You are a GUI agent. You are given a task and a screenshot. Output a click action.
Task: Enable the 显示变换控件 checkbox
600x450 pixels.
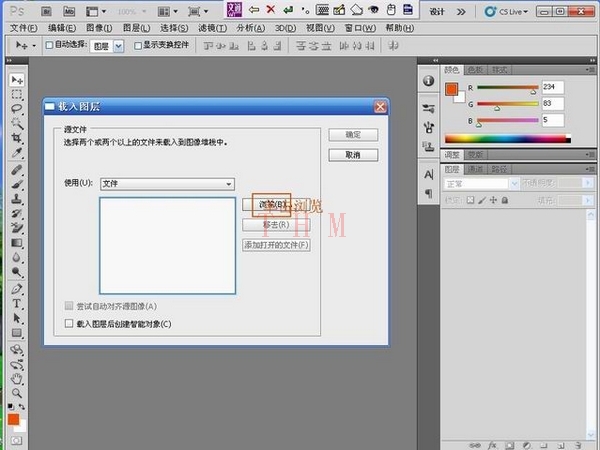pyautogui.click(x=138, y=46)
